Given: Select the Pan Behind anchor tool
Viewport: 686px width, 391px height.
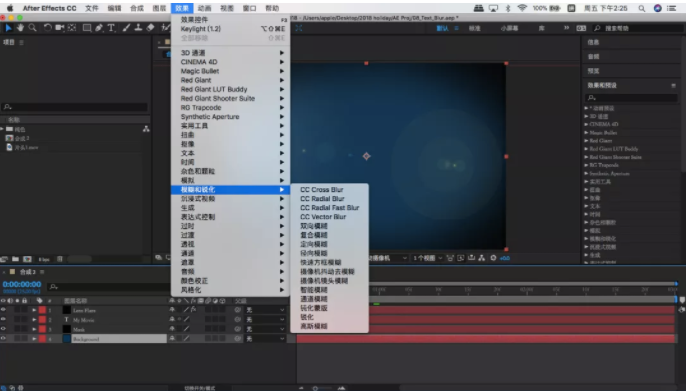Looking at the screenshot, I should [x=72, y=28].
